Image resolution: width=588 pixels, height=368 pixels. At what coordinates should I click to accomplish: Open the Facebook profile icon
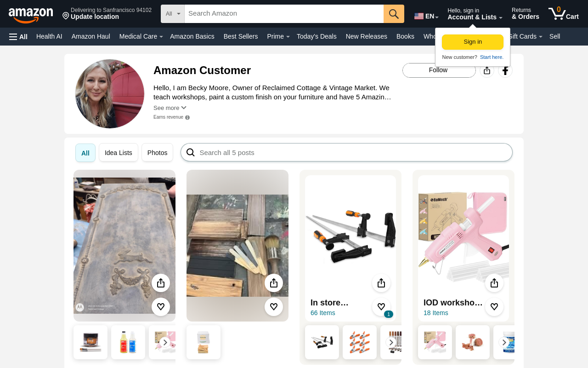(x=505, y=70)
